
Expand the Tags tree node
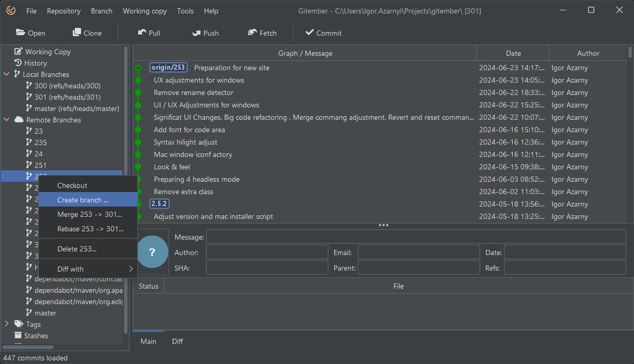pos(7,324)
